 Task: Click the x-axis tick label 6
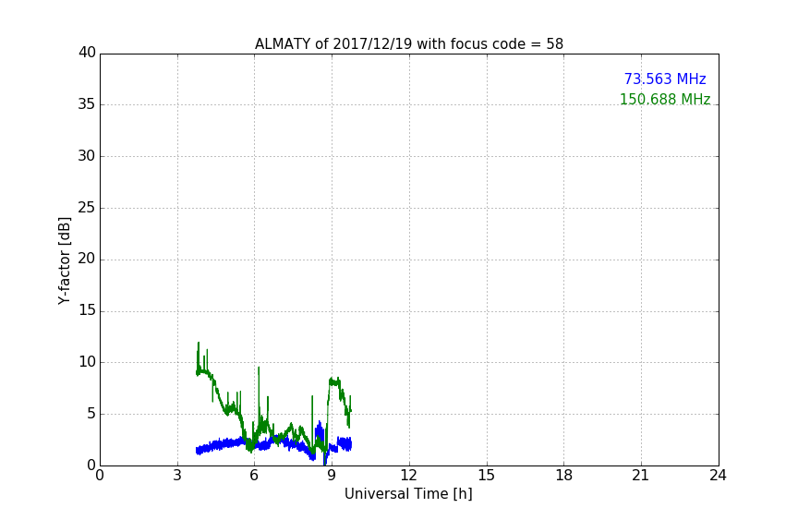[x=254, y=476]
